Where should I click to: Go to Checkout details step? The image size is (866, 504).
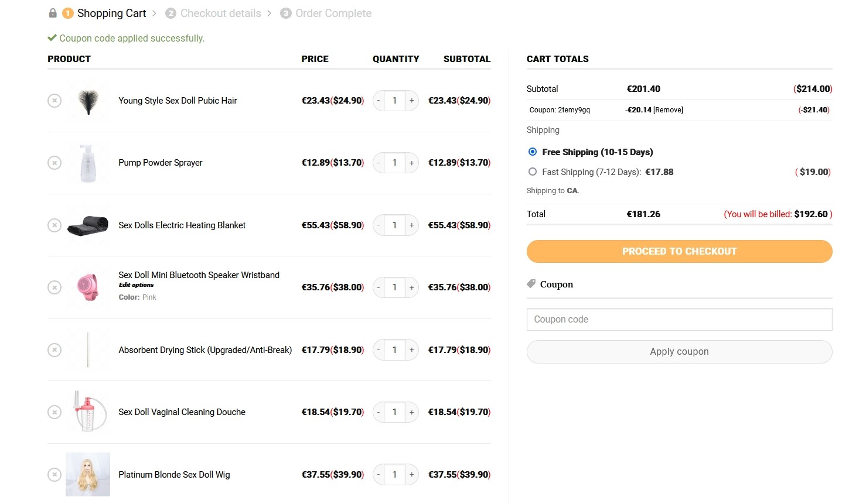[x=214, y=13]
